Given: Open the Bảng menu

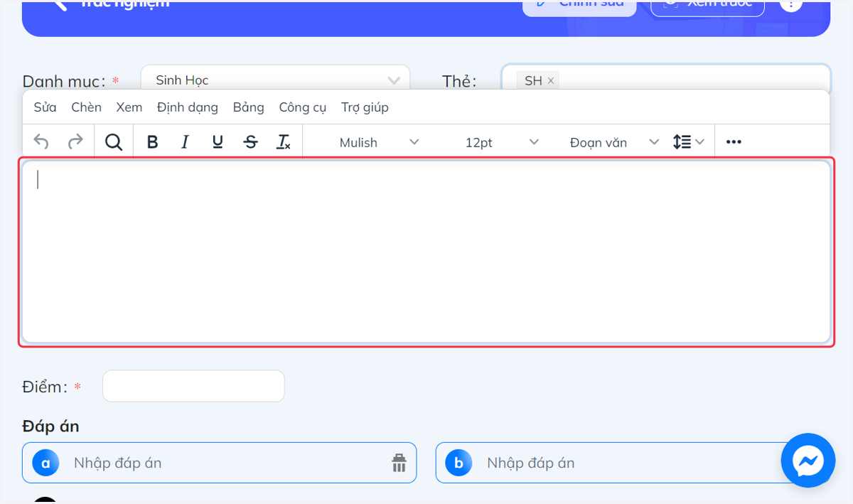Looking at the screenshot, I should pos(249,107).
